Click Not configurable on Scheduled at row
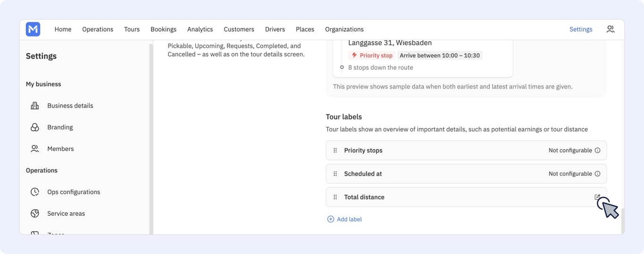 (x=570, y=174)
